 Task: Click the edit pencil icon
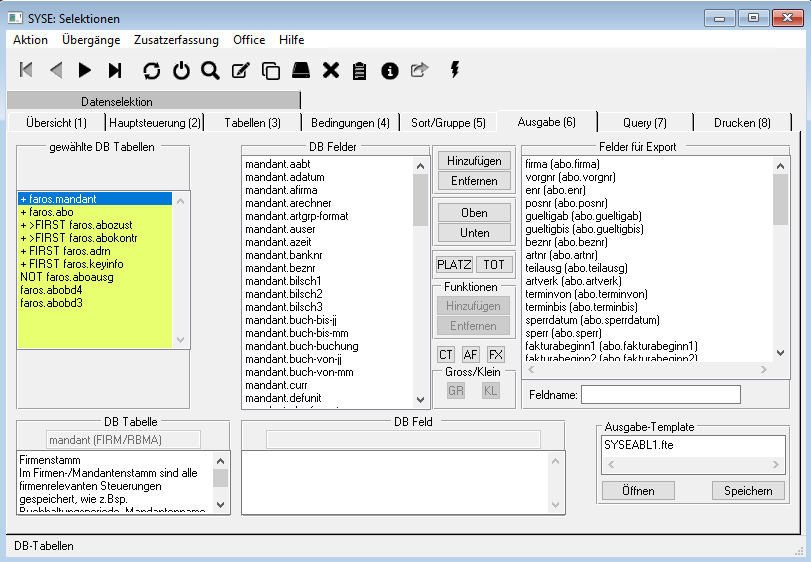tap(241, 70)
